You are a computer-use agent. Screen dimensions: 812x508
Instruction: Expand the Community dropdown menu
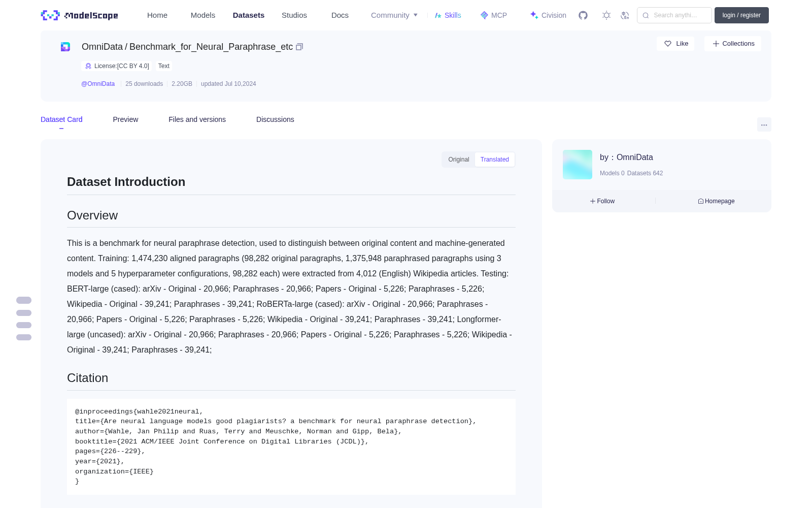pos(394,15)
